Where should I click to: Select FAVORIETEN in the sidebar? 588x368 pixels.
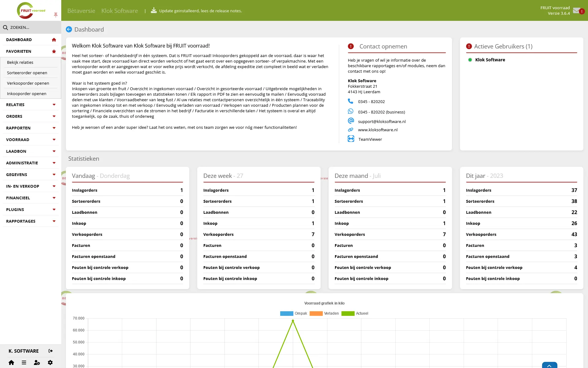click(x=31, y=52)
